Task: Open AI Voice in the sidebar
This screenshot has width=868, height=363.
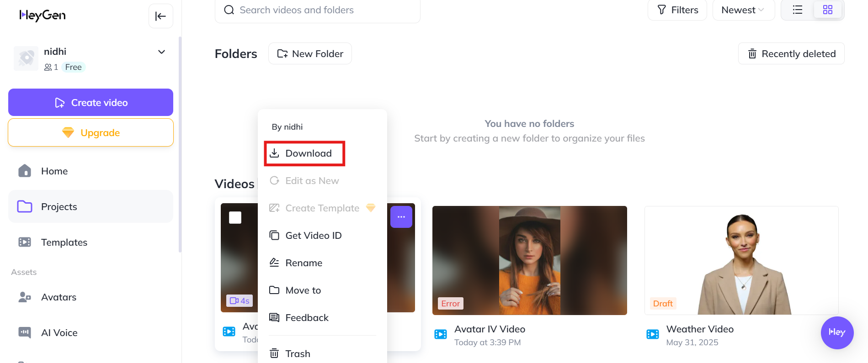Action: (x=91, y=332)
